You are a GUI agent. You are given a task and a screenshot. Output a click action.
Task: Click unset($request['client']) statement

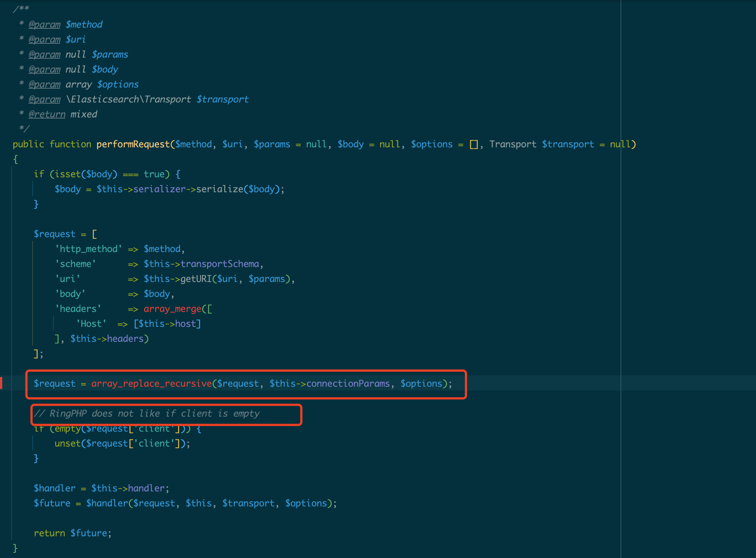122,444
